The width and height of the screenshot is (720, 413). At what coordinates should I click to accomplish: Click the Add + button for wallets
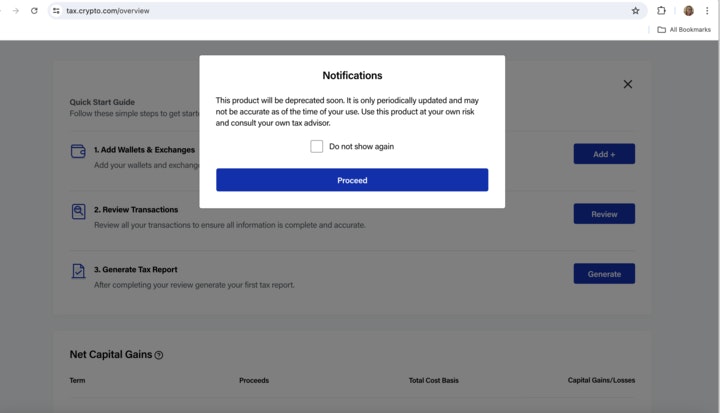[x=604, y=154]
